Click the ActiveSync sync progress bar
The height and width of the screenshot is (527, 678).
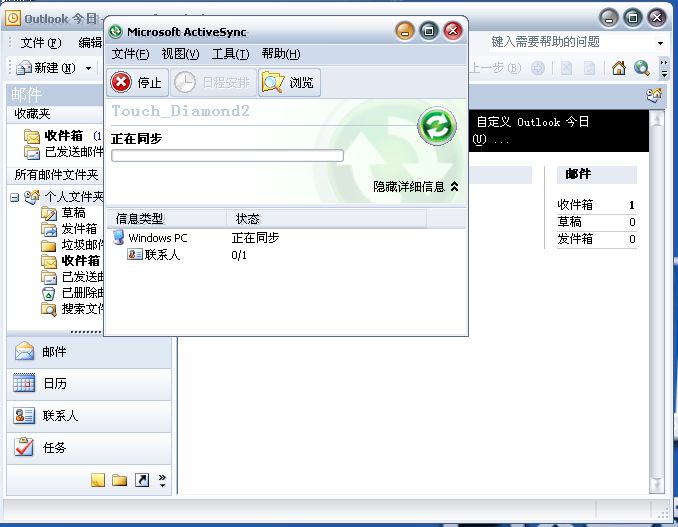click(x=227, y=156)
